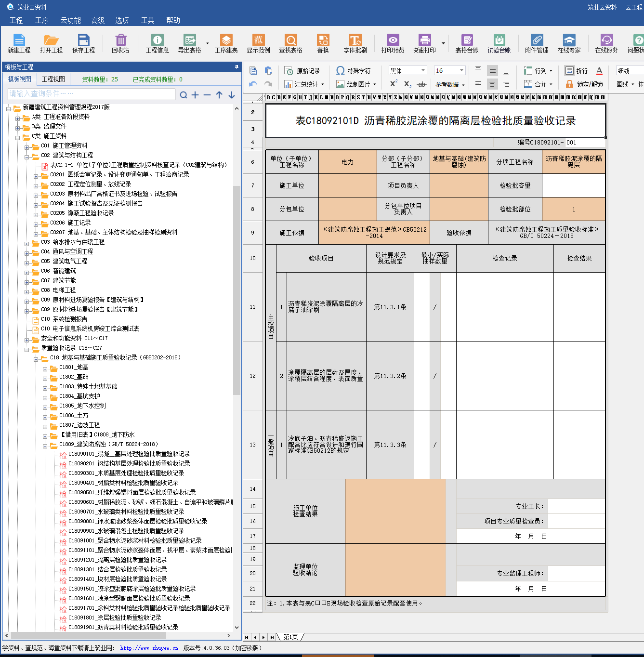Expand the C1801_地基 folder node
The width and height of the screenshot is (644, 657).
tap(45, 368)
